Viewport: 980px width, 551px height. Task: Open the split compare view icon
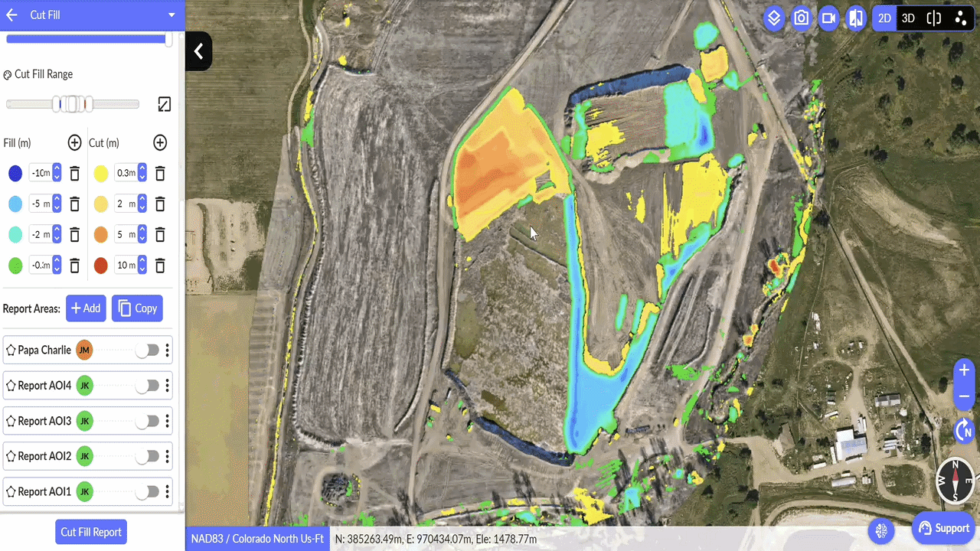(x=933, y=18)
